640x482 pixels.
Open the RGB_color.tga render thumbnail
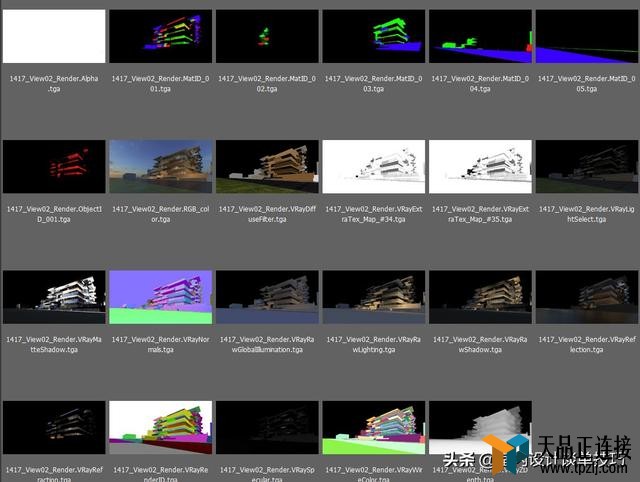pyautogui.click(x=160, y=167)
